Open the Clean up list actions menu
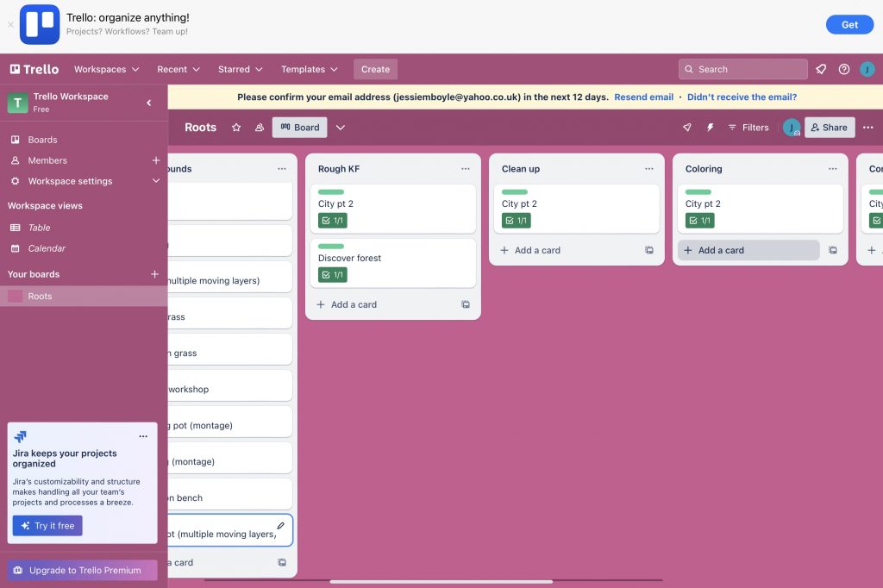This screenshot has width=883, height=588. [x=648, y=168]
